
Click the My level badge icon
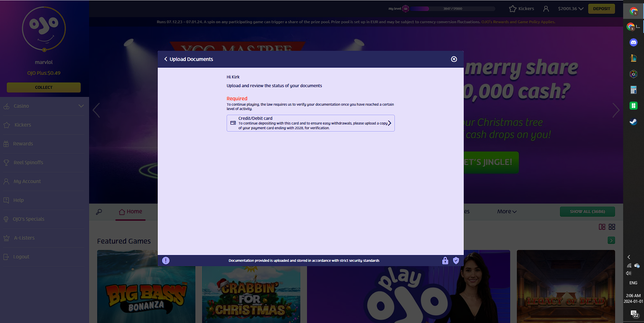[406, 9]
